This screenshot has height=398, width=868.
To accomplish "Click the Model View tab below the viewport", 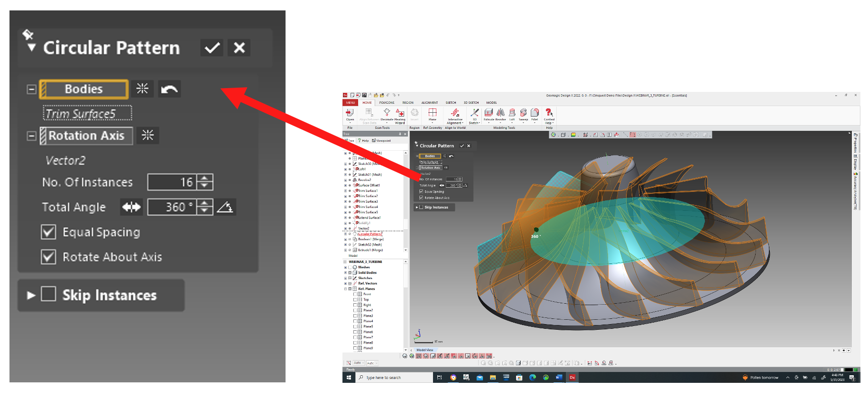I will [x=425, y=350].
